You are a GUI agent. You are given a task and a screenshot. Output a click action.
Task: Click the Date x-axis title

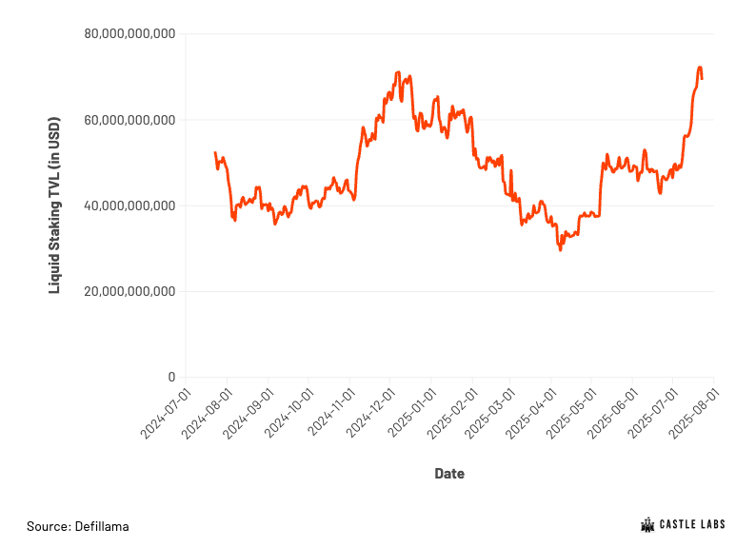point(449,474)
